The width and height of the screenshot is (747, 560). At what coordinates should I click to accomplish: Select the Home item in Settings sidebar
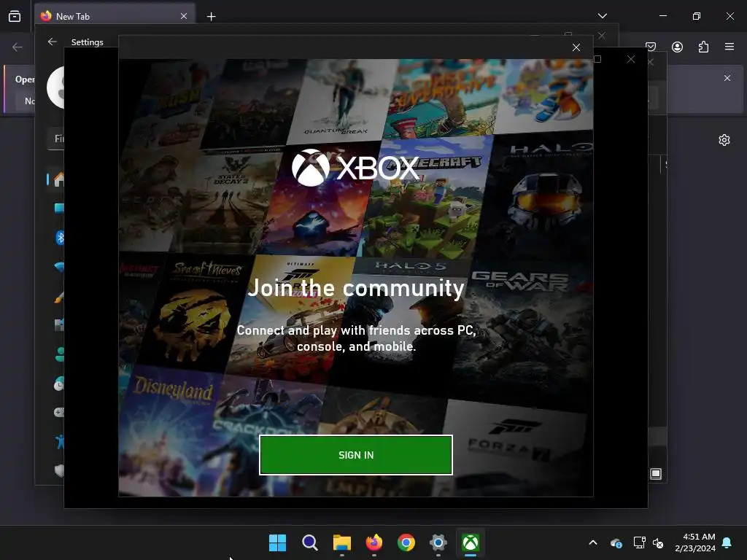[x=59, y=179]
